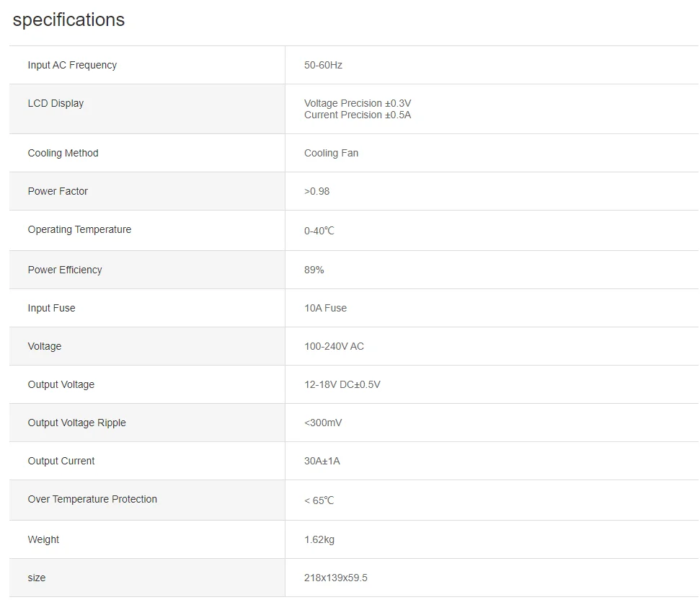Click the Output Voltage Ripple label
The image size is (700, 605).
coord(76,423)
